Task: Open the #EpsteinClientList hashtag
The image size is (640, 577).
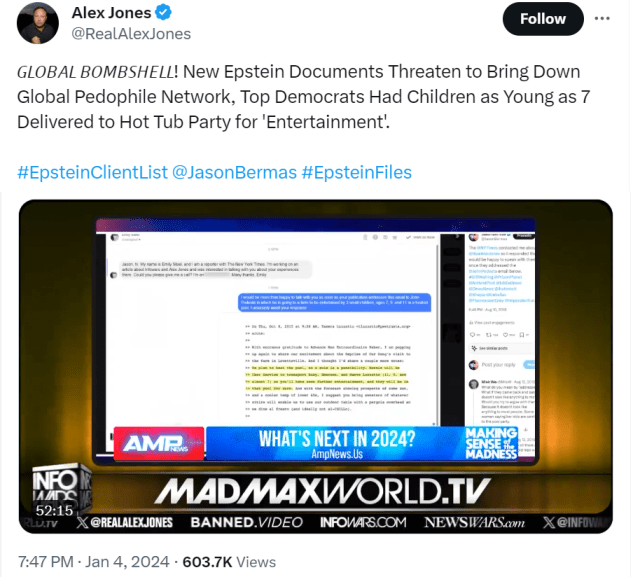Action: pyautogui.click(x=92, y=172)
